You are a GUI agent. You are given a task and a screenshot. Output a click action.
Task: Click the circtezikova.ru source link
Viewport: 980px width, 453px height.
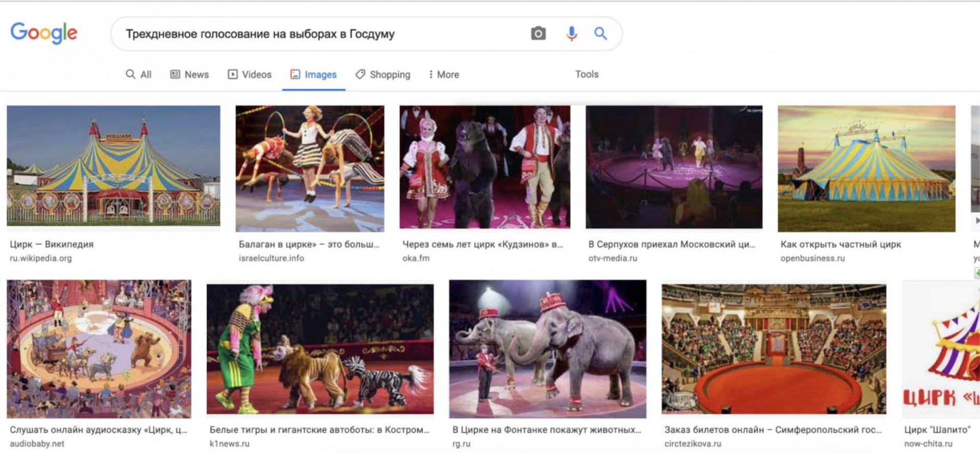693,444
